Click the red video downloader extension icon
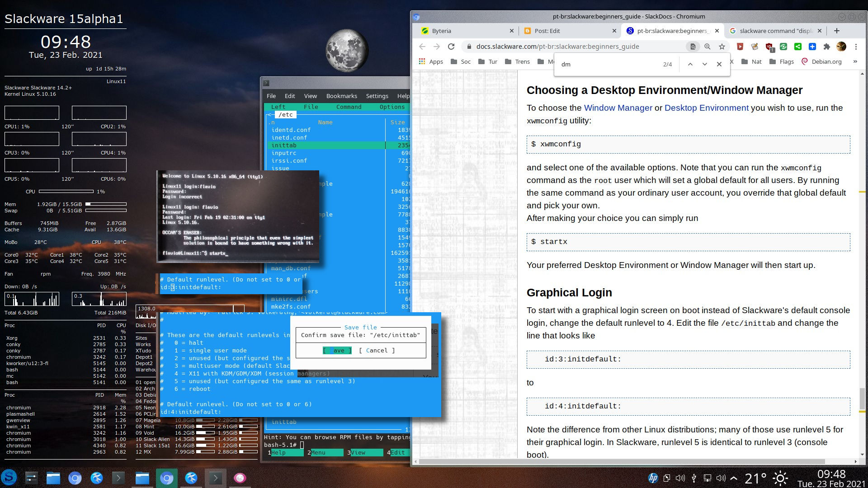 740,47
